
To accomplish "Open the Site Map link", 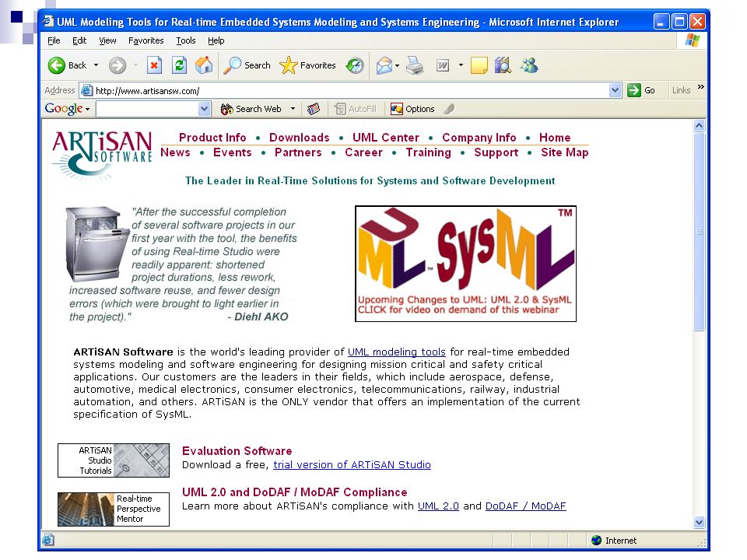I will 565,152.
